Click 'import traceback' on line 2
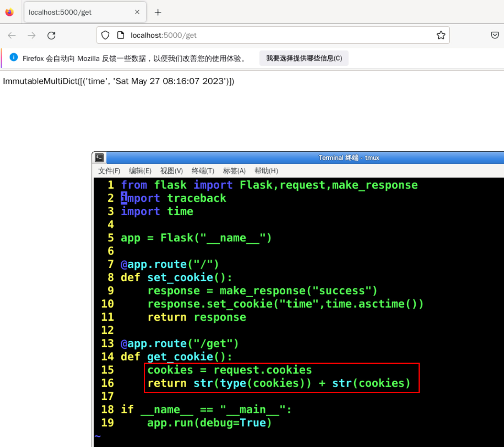 (x=174, y=198)
